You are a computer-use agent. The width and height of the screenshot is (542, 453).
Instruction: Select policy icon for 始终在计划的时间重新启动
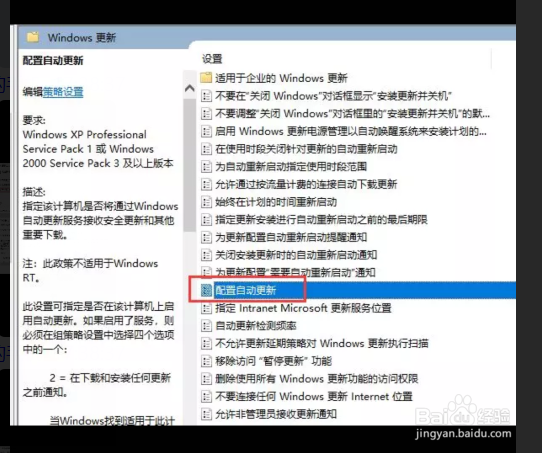click(x=206, y=202)
